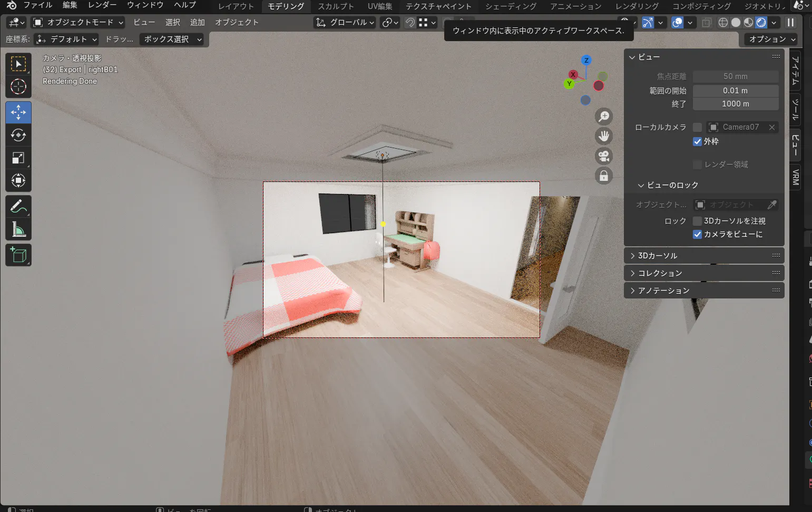Select the Scale tool
812x512 pixels.
tap(18, 158)
